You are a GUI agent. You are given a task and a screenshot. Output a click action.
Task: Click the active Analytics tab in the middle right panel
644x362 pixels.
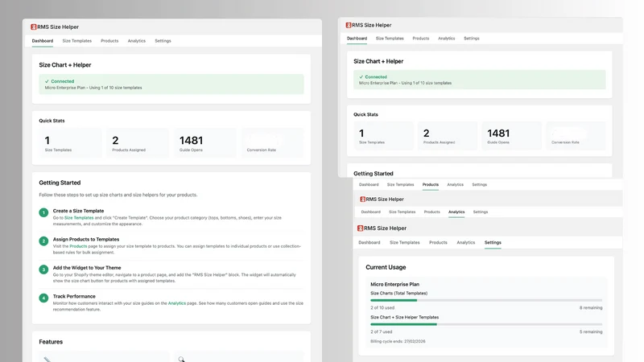(x=456, y=212)
